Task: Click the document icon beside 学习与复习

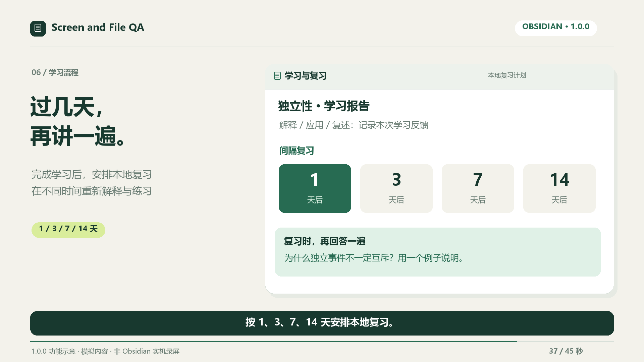Action: coord(277,76)
